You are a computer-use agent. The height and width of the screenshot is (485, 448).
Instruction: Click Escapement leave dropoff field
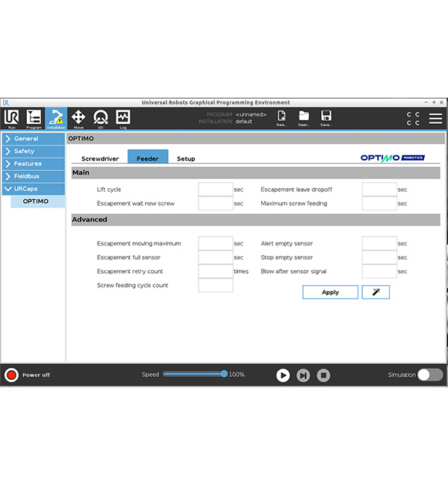[x=379, y=190]
